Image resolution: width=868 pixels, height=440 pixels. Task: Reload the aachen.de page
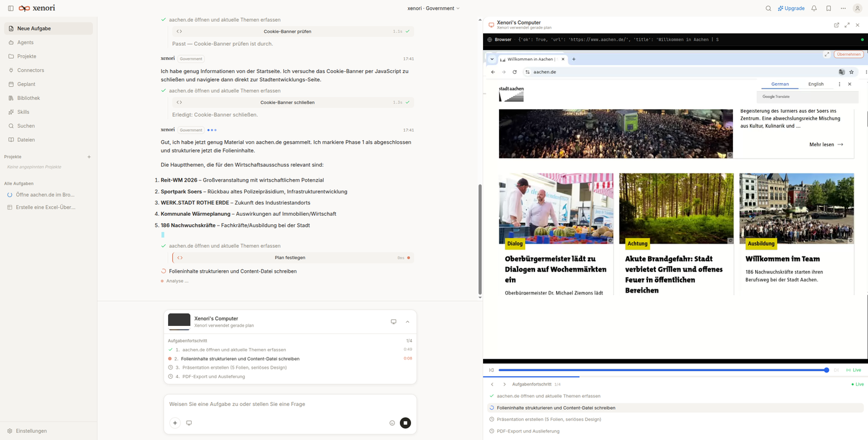click(x=515, y=72)
